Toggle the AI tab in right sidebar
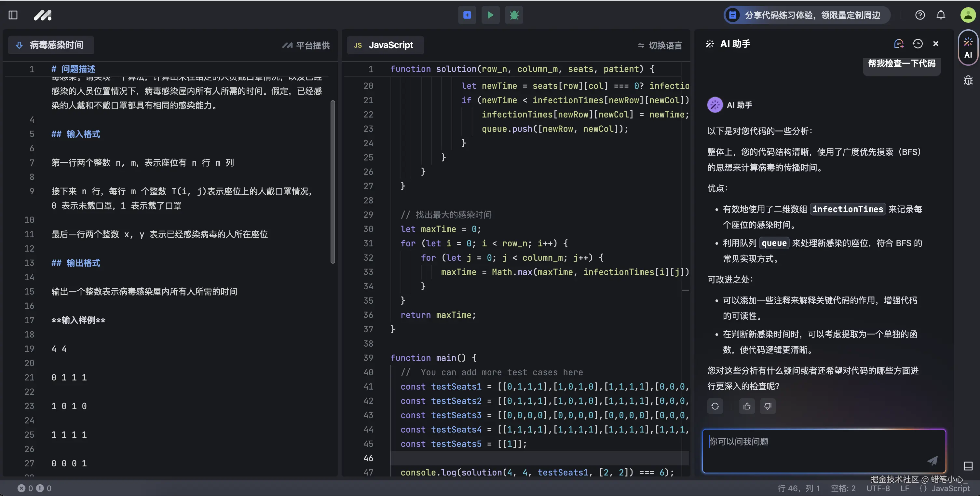 [968, 48]
